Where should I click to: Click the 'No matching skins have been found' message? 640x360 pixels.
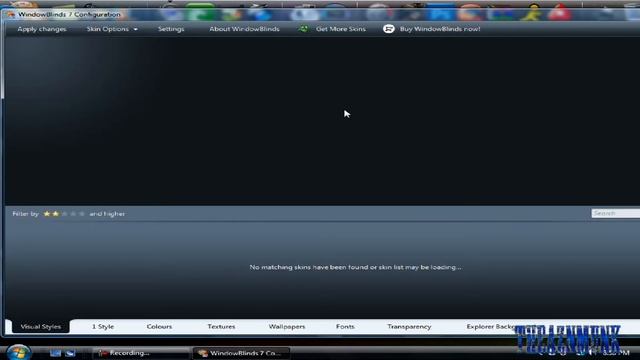tap(355, 267)
